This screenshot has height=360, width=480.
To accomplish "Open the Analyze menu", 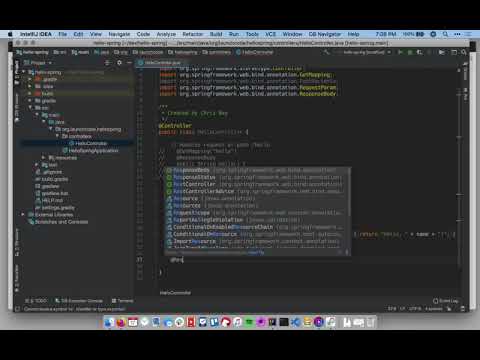I will 166,34.
